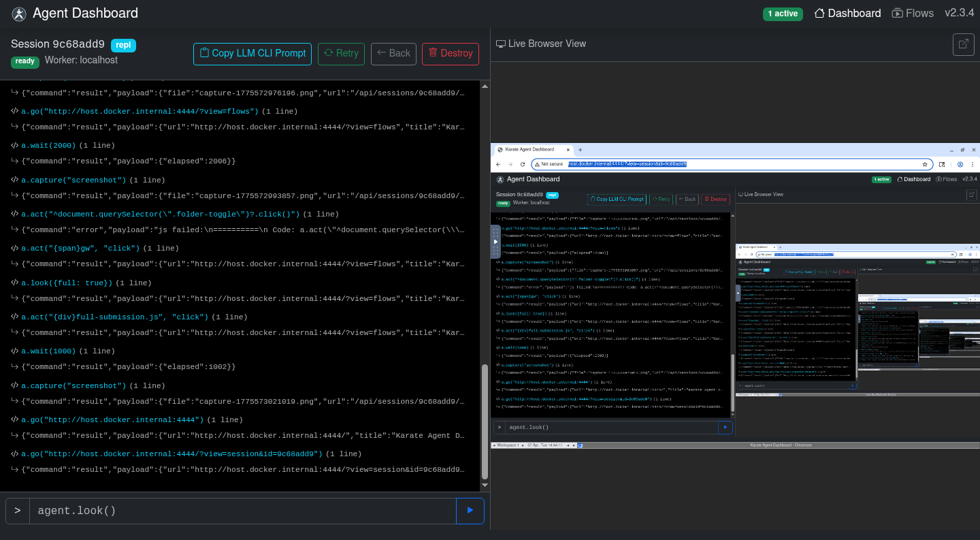
Task: Destroy the current session
Action: click(x=450, y=53)
